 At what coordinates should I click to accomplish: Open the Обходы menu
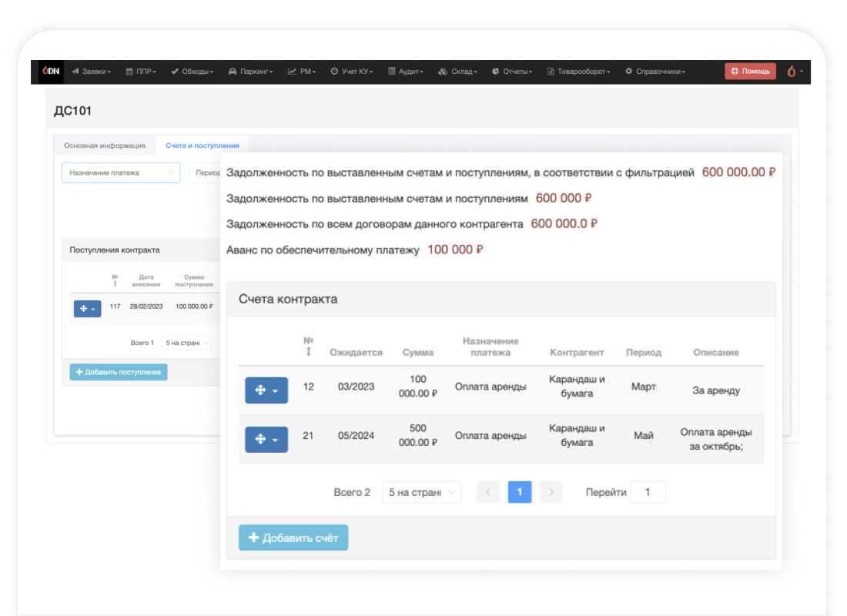(192, 72)
